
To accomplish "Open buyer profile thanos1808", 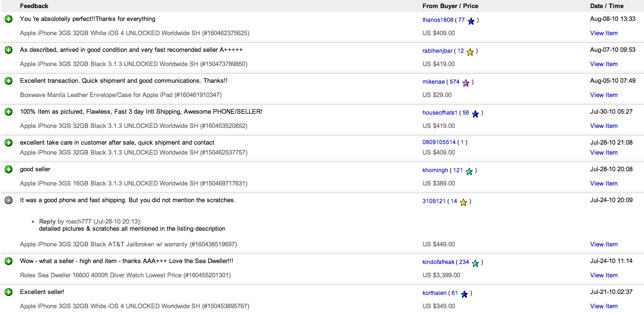I will [x=438, y=20].
